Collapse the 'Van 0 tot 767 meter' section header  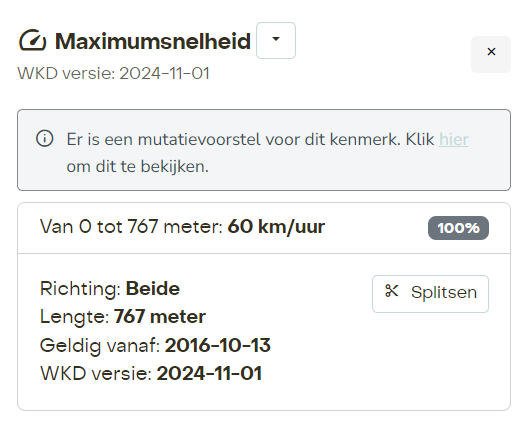pyautogui.click(x=264, y=228)
